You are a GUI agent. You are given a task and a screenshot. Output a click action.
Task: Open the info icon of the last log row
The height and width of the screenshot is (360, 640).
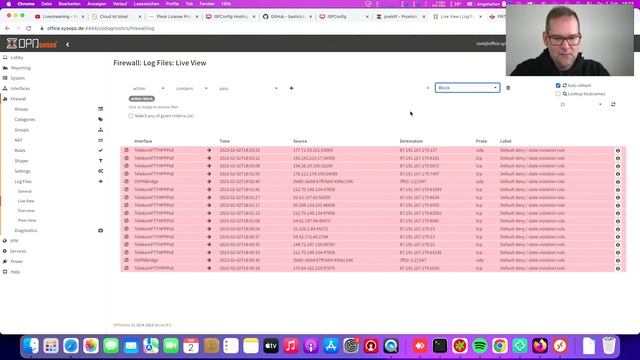tap(618, 269)
